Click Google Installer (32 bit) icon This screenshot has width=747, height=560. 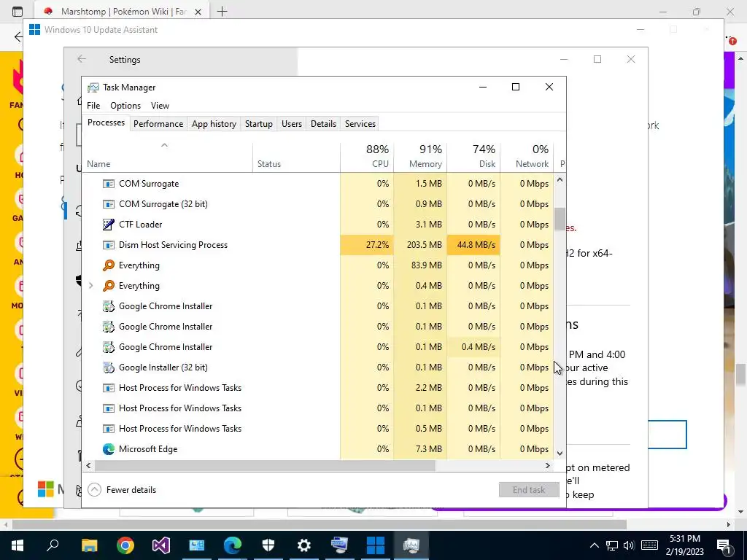pyautogui.click(x=109, y=367)
